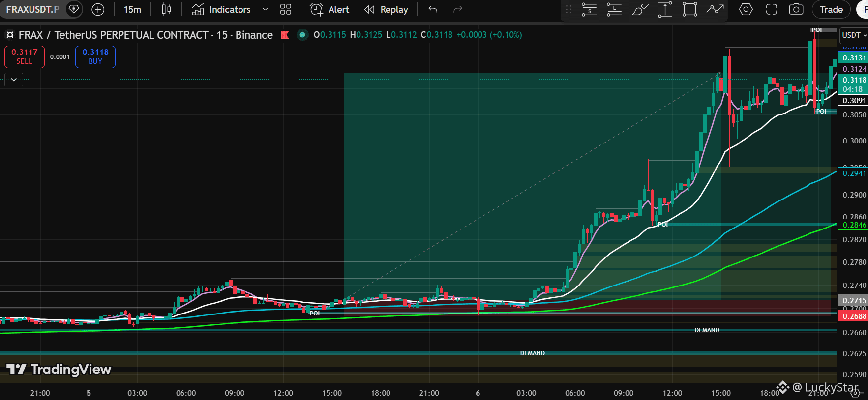868x400 pixels.
Task: Open the Trade panel
Action: tap(831, 9)
